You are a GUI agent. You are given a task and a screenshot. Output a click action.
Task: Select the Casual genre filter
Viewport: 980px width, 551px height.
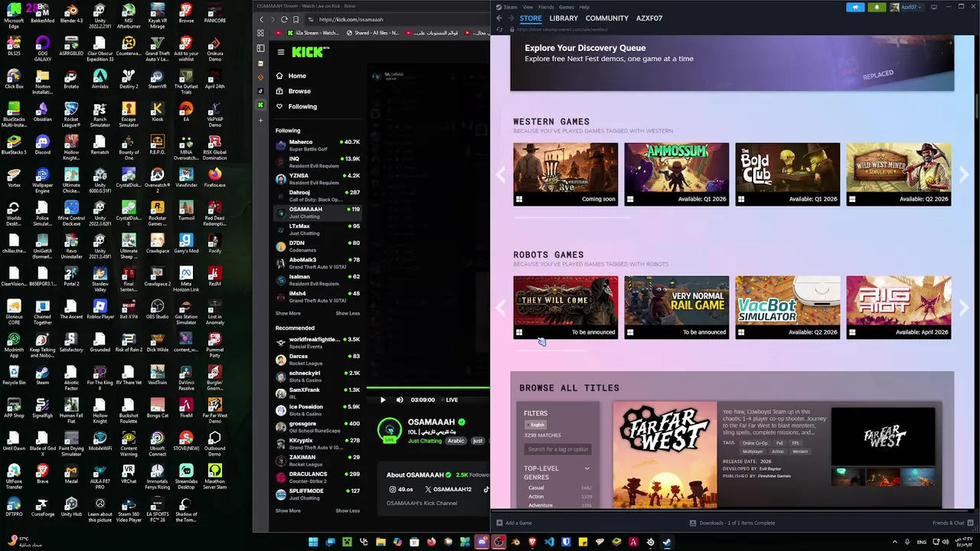536,487
